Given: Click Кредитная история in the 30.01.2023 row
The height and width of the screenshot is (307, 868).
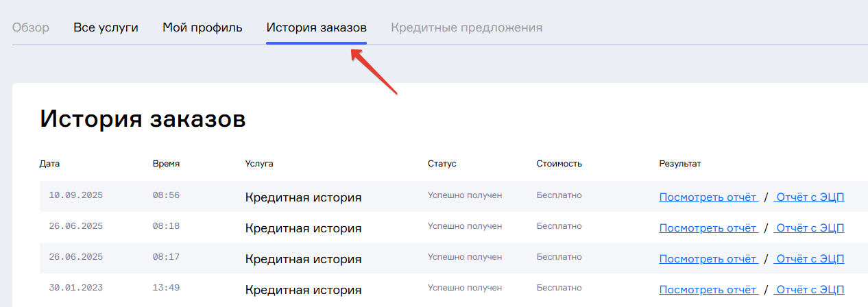Looking at the screenshot, I should click(303, 290).
